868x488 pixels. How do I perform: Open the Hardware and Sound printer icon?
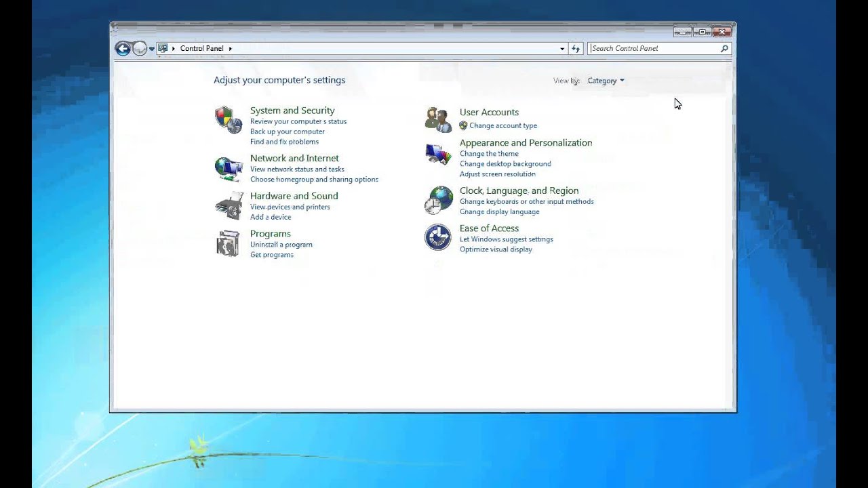click(229, 206)
